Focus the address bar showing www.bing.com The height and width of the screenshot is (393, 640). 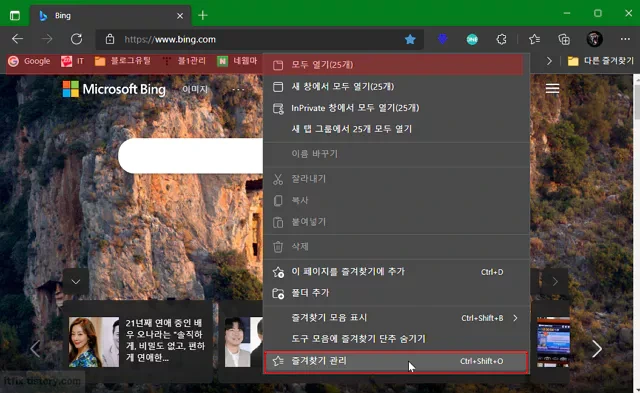pos(260,39)
